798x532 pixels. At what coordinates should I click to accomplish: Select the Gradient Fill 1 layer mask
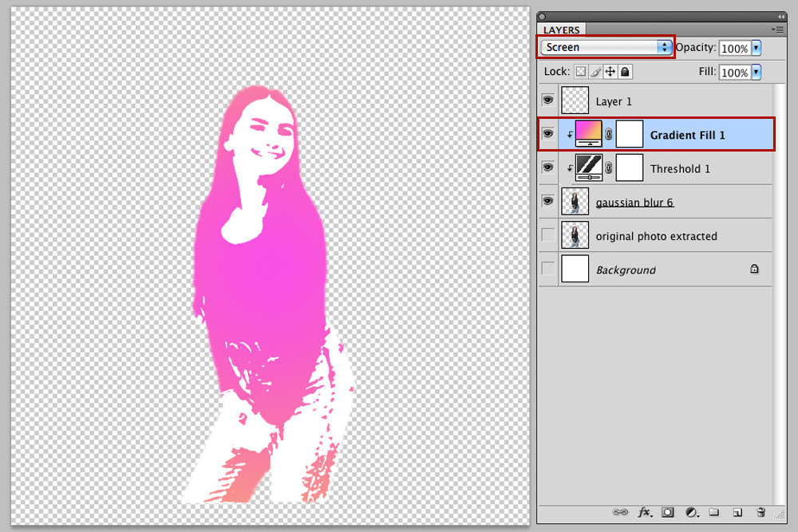click(x=630, y=134)
